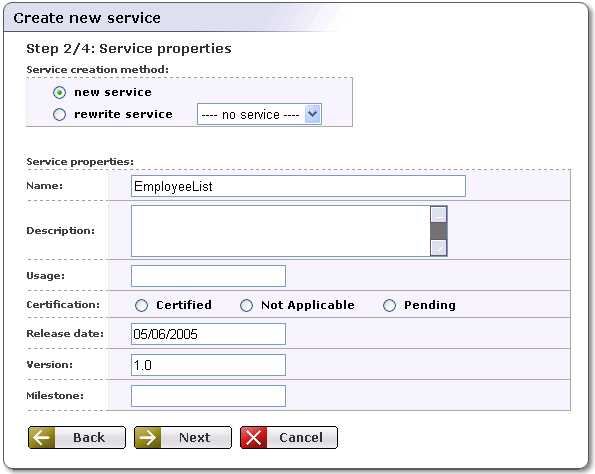Click the "Service properties:" section label

pyautogui.click(x=80, y=162)
